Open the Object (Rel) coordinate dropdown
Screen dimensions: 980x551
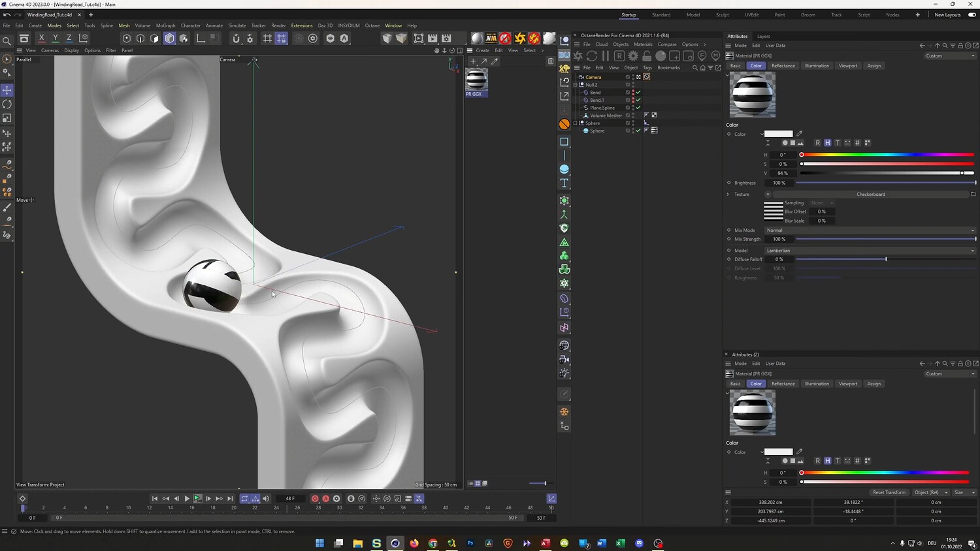[x=930, y=492]
